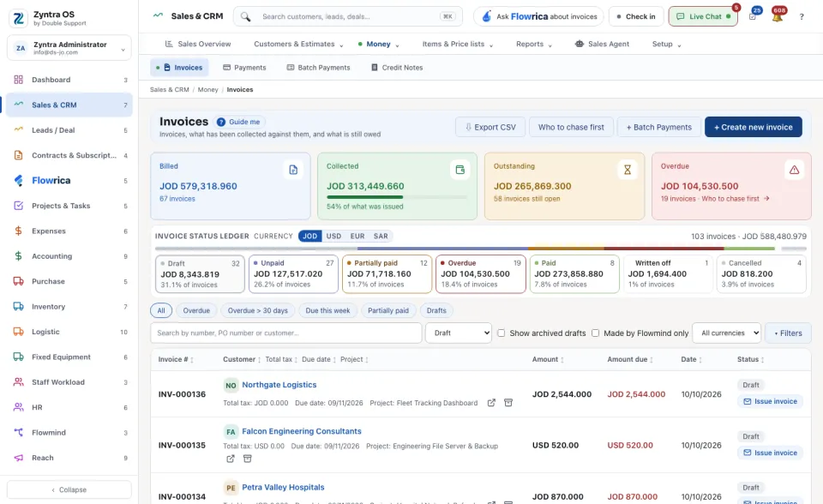This screenshot has height=504, width=823.
Task: Click the Who to chase first button
Action: 571,127
